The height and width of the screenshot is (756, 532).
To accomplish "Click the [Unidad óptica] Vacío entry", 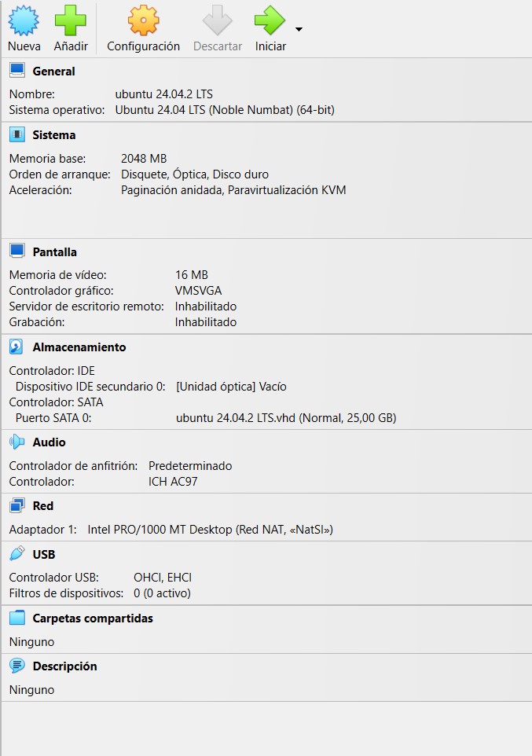I will (231, 386).
